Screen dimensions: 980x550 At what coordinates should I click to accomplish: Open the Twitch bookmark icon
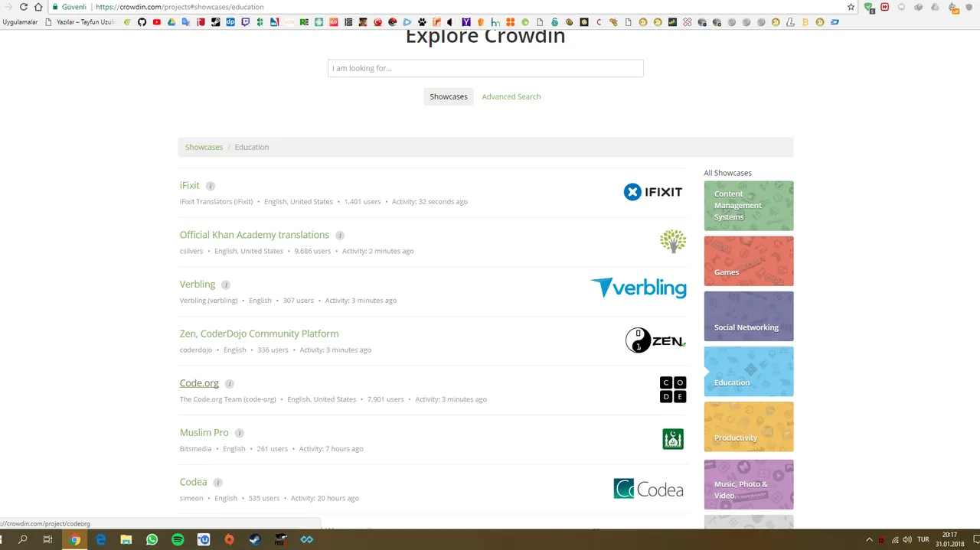[x=245, y=22]
